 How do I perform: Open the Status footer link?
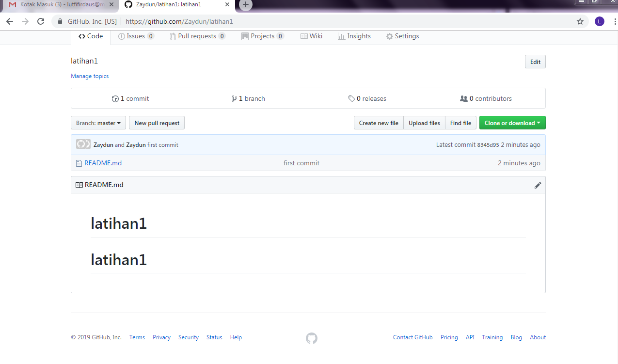[x=214, y=337]
